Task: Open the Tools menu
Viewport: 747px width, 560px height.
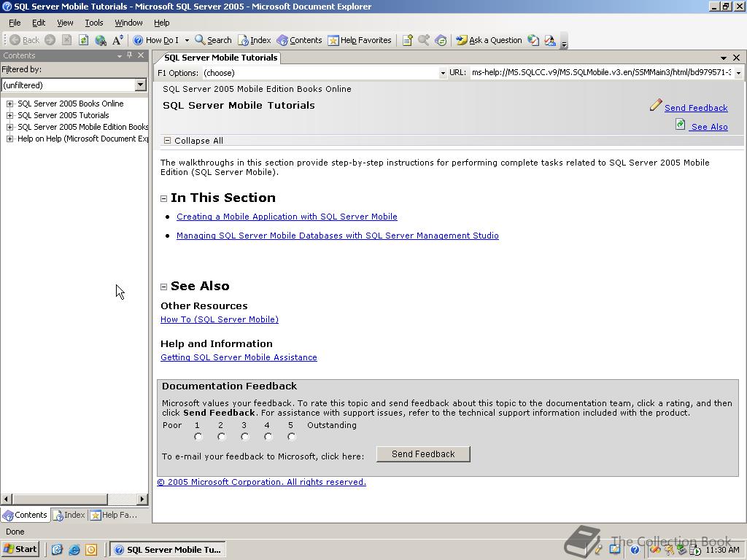Action: click(94, 23)
